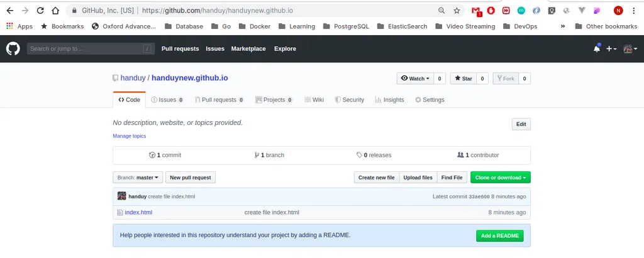Click the star count 0 next to Star

[482, 78]
